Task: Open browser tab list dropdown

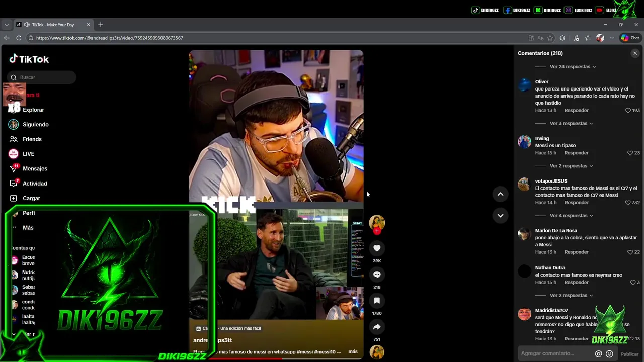Action: [x=7, y=25]
